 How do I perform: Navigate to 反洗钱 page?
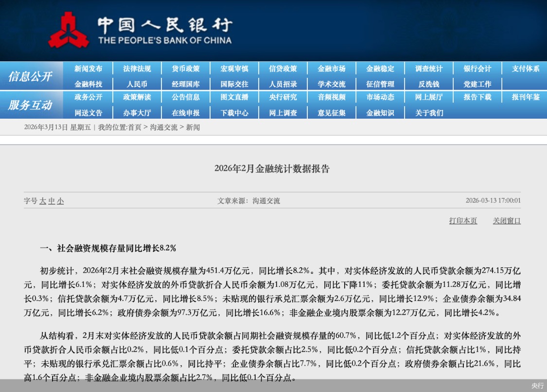coord(429,84)
